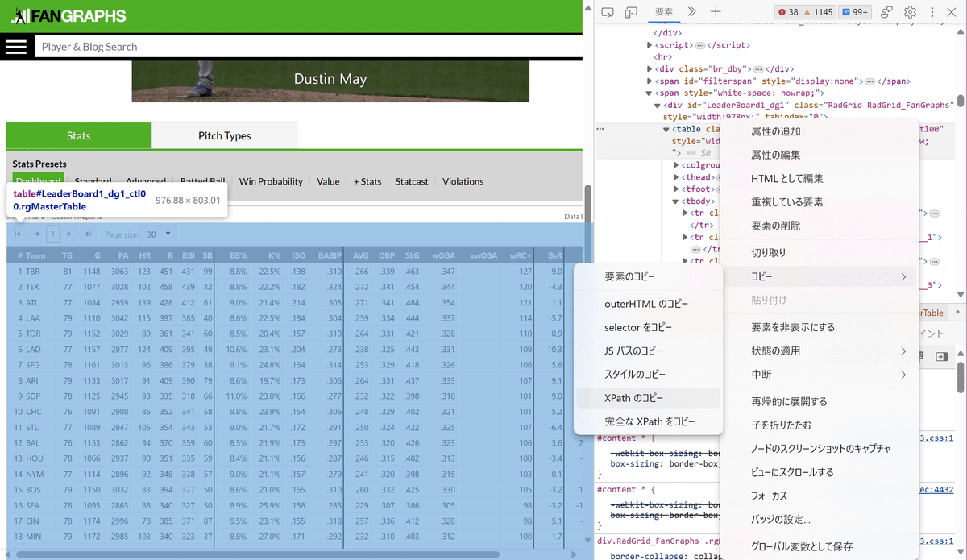Choose グローバル変数として保存 menu entry
The height and width of the screenshot is (560, 967).
click(x=820, y=546)
